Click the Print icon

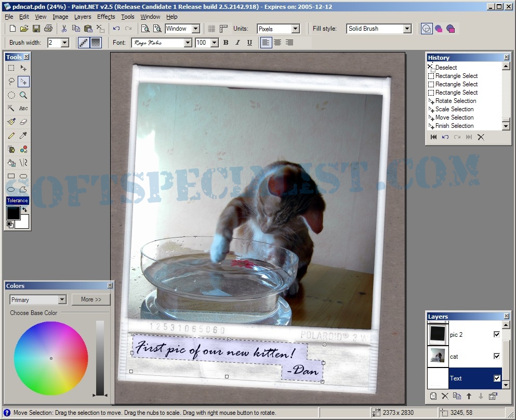point(48,29)
